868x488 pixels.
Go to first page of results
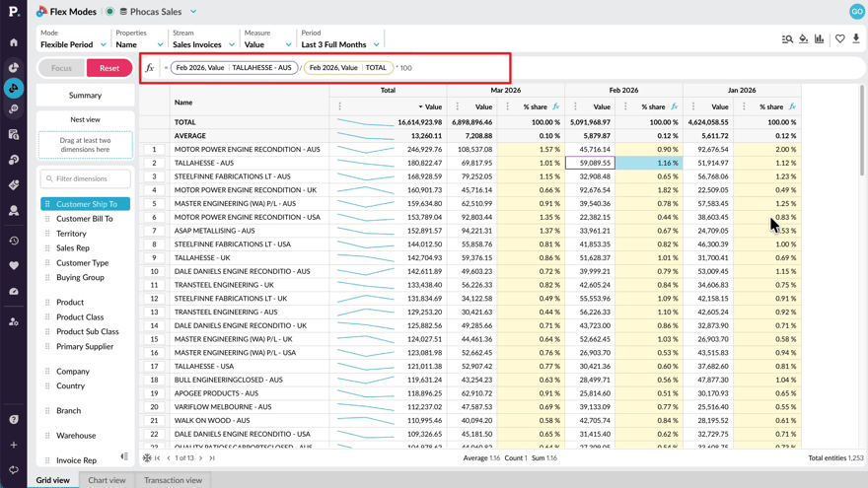click(158, 458)
